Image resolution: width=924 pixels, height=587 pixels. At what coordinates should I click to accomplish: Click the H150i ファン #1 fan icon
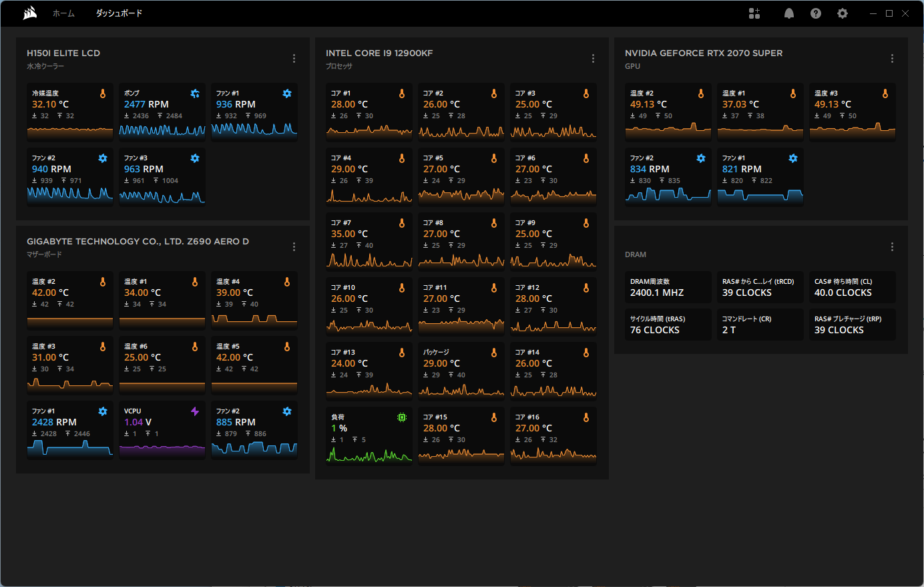coord(287,93)
